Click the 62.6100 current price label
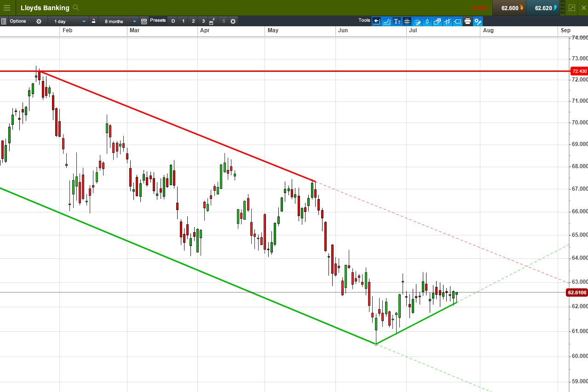 click(577, 293)
